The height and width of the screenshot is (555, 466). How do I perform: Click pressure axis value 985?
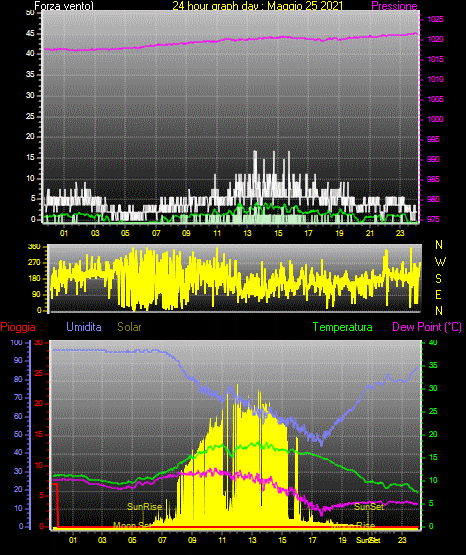click(x=433, y=179)
